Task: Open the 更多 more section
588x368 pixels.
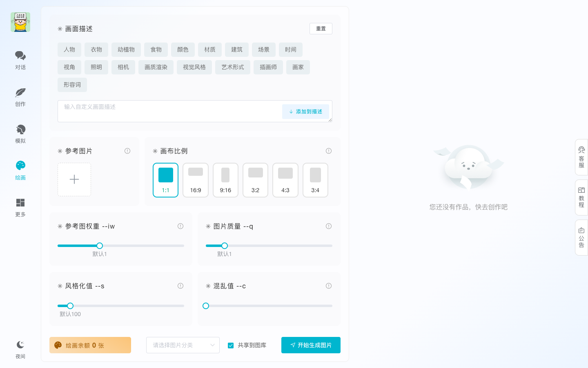Action: (20, 207)
